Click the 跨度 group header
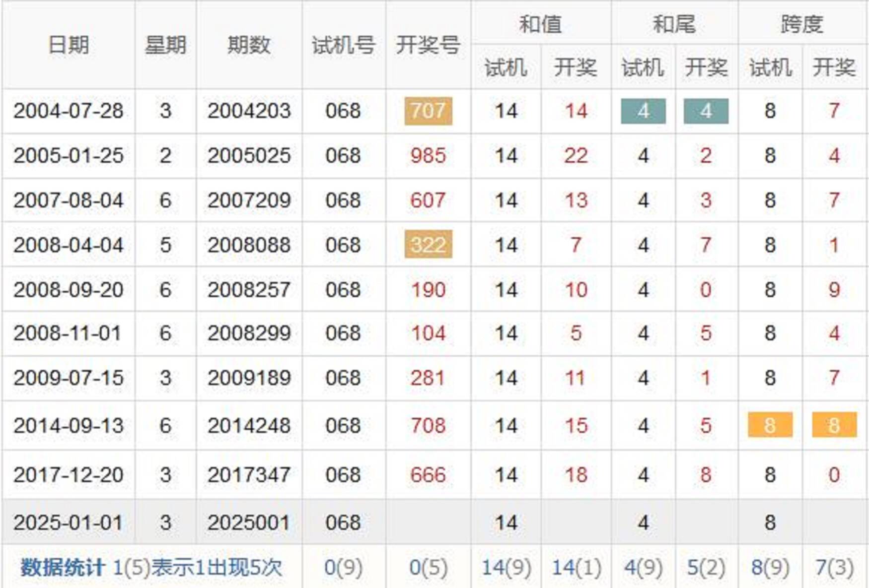The width and height of the screenshot is (869, 588). (x=802, y=24)
